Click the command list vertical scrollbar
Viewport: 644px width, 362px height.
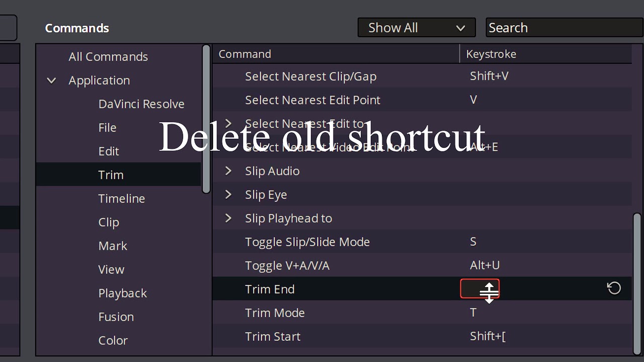pyautogui.click(x=637, y=282)
